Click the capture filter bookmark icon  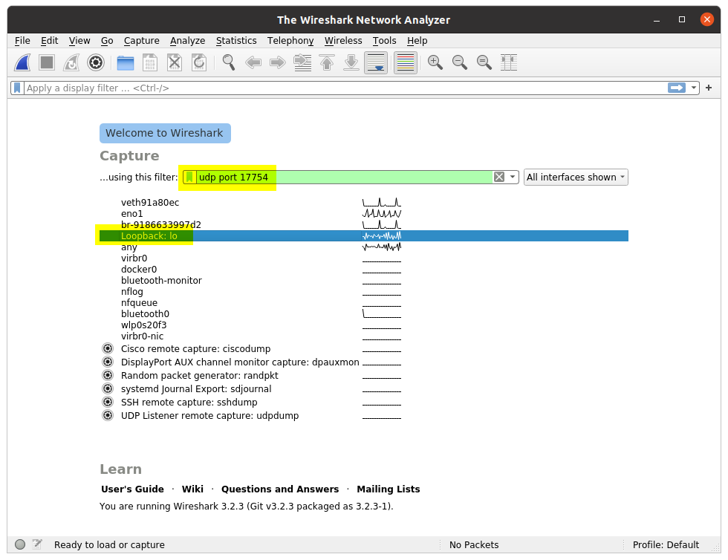tap(189, 177)
